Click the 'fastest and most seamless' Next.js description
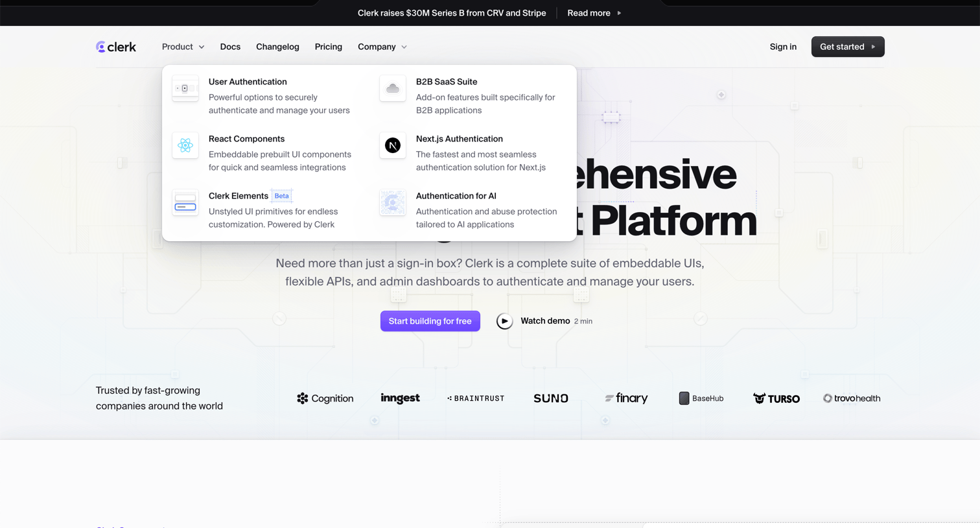 pyautogui.click(x=481, y=161)
